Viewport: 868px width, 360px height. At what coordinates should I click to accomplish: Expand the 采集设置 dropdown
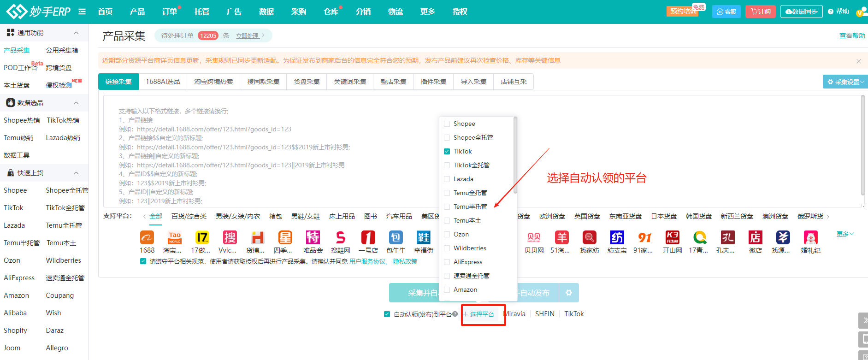pyautogui.click(x=845, y=82)
